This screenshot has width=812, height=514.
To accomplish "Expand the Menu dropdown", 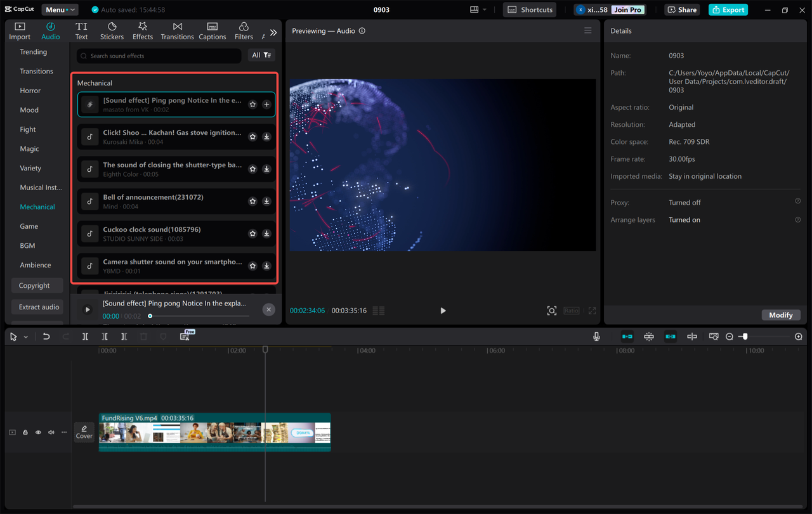I will click(59, 10).
